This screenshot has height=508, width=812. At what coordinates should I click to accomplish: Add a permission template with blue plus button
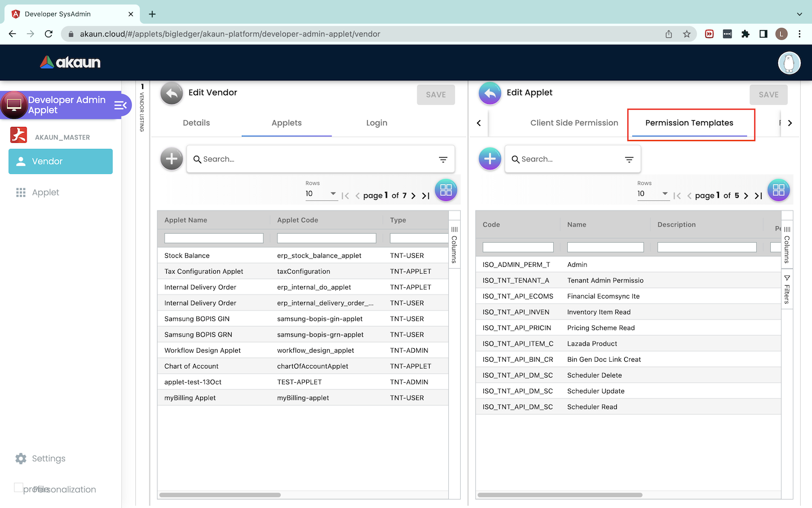click(490, 159)
